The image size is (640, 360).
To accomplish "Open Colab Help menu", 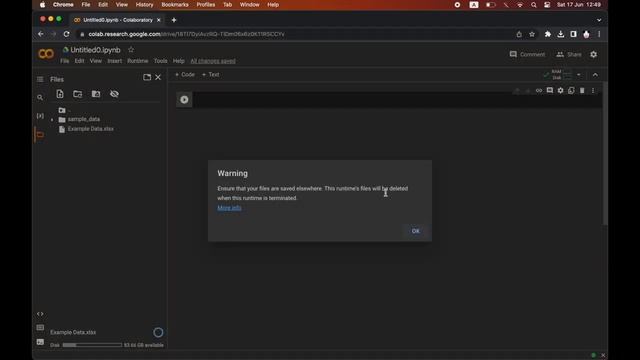I will (178, 61).
